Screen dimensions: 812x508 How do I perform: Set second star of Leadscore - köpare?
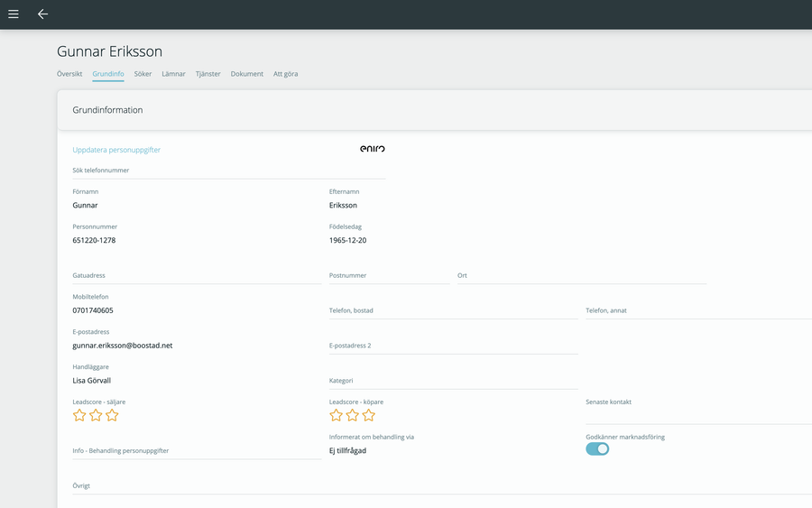(x=352, y=415)
